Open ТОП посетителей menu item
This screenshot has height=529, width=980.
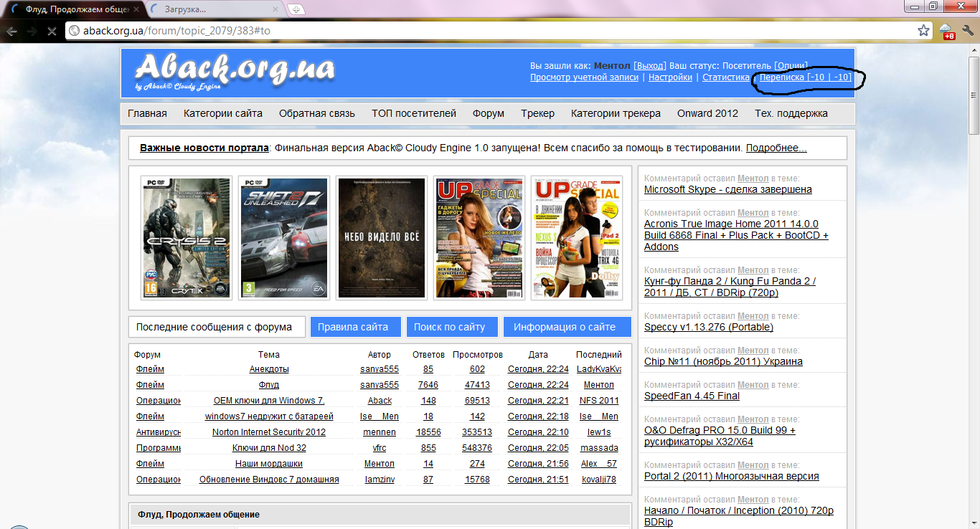pos(414,113)
